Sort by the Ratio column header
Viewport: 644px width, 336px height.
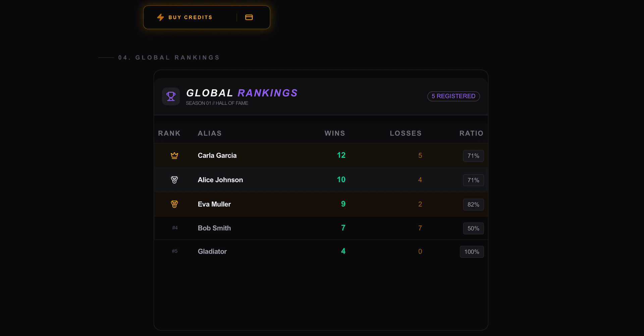[472, 133]
